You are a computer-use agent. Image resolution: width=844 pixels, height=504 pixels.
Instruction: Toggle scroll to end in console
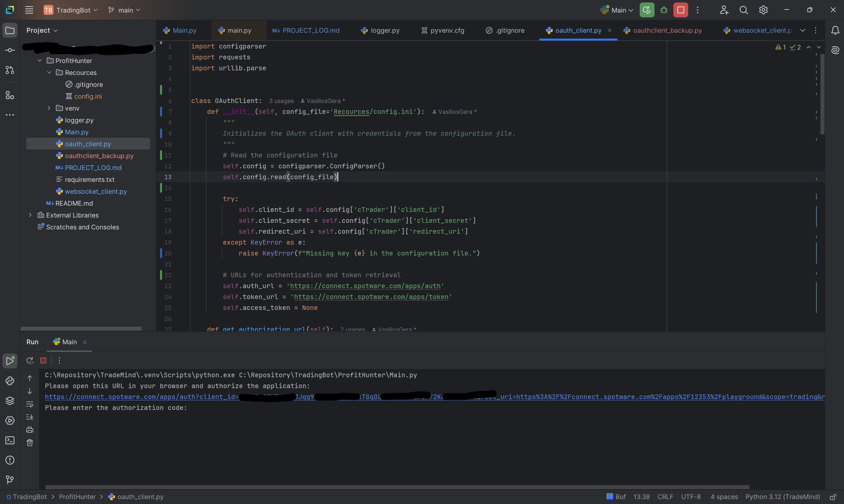tap(30, 417)
